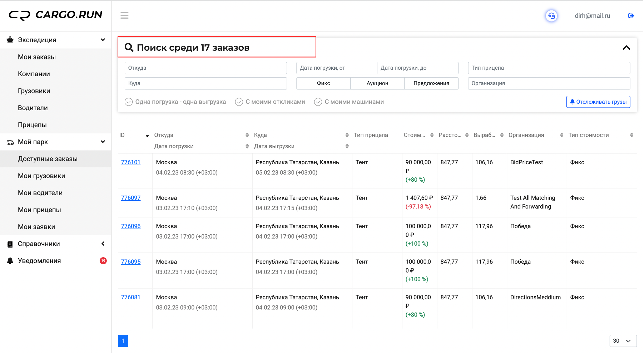Screen dimensions: 644x353
Task: Collapse the search panel chevron
Action: pos(626,48)
